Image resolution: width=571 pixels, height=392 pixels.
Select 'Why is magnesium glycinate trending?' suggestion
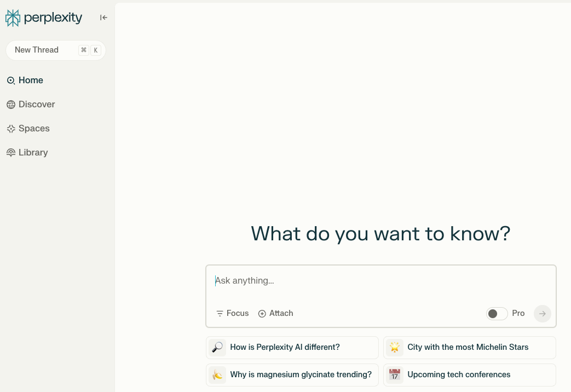[292, 375]
